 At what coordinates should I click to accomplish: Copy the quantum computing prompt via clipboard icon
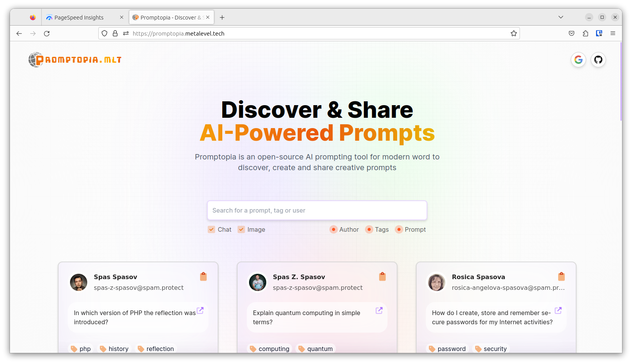point(382,276)
